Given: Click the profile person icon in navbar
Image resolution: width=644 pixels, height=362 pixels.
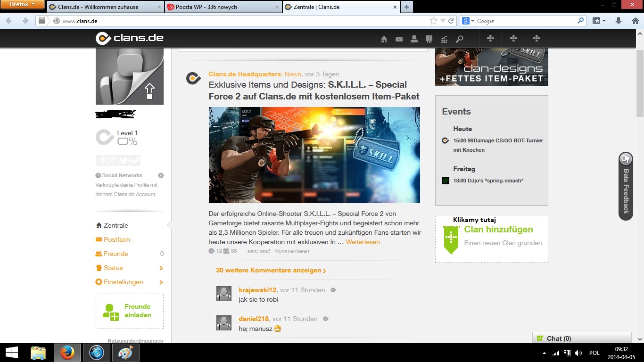Looking at the screenshot, I should (414, 39).
